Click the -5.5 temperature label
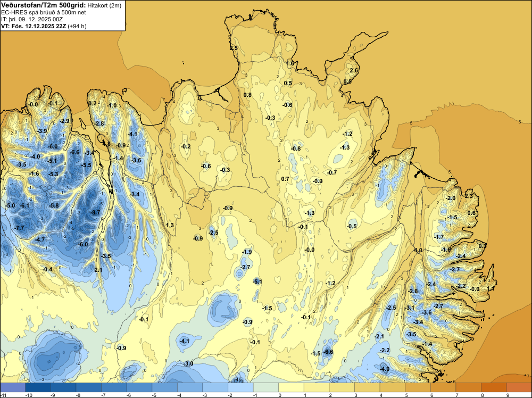The width and height of the screenshot is (532, 398). [87, 165]
